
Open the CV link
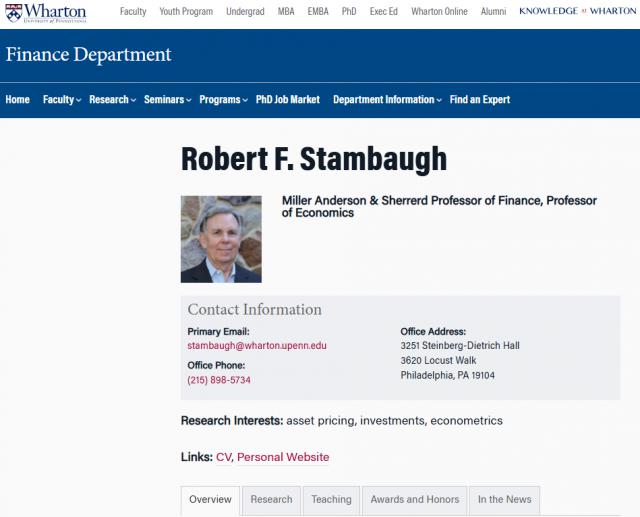coord(224,457)
